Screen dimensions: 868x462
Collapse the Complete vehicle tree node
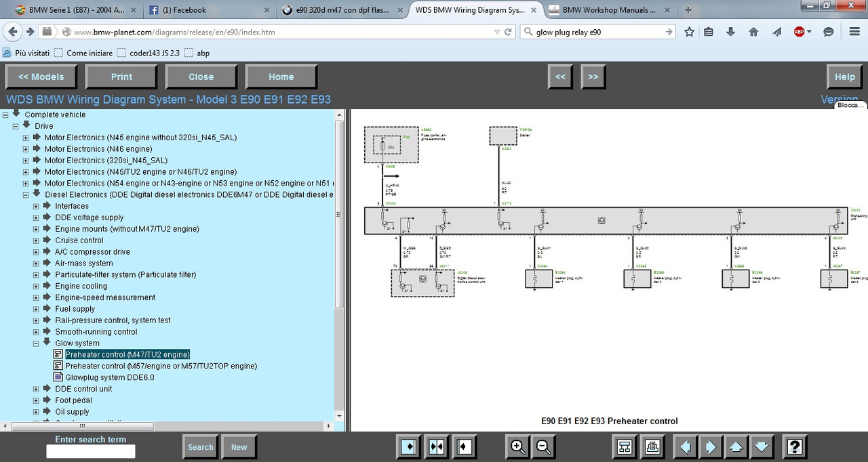5,114
